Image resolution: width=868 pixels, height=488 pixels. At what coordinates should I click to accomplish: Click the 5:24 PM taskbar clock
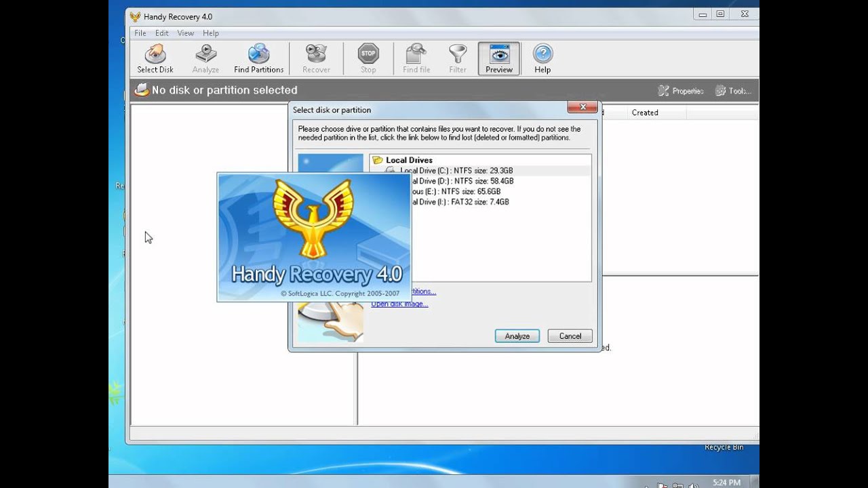click(726, 483)
